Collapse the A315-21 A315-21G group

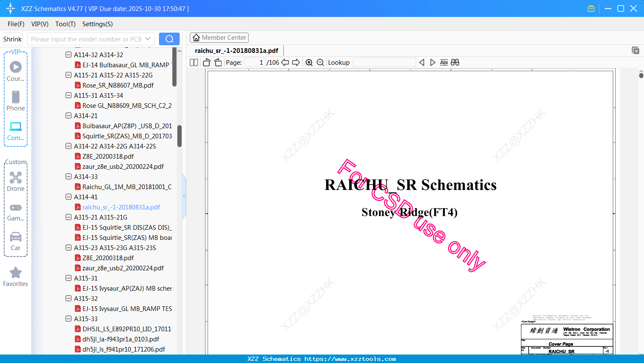[x=69, y=217]
